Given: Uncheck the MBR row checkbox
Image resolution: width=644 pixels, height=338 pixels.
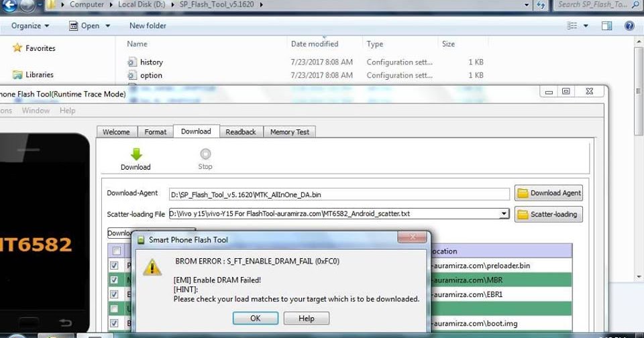Looking at the screenshot, I should tap(114, 280).
